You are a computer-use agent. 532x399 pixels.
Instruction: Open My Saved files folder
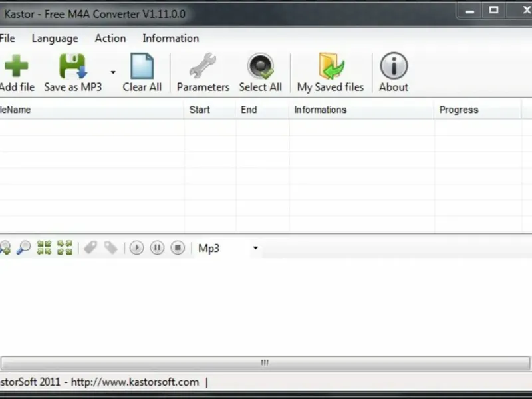pos(331,66)
